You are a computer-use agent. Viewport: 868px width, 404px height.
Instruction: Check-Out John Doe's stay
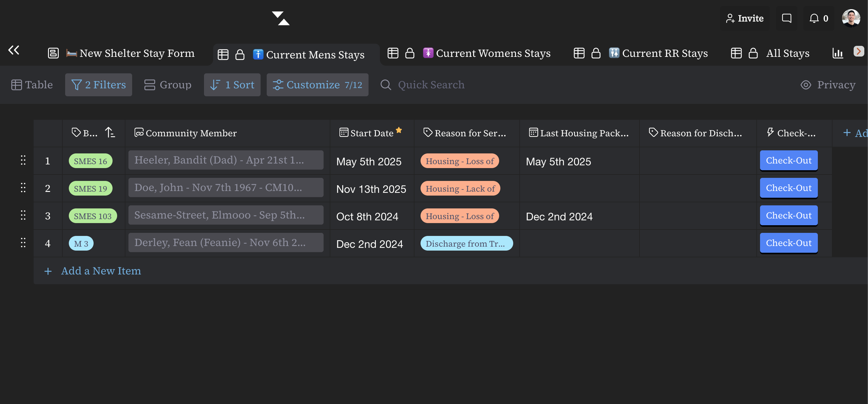[788, 188]
